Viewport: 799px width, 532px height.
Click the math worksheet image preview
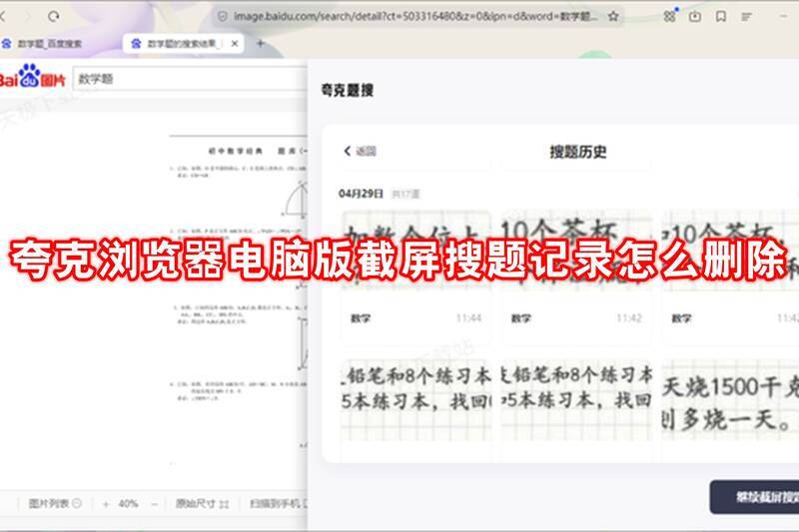click(239, 300)
